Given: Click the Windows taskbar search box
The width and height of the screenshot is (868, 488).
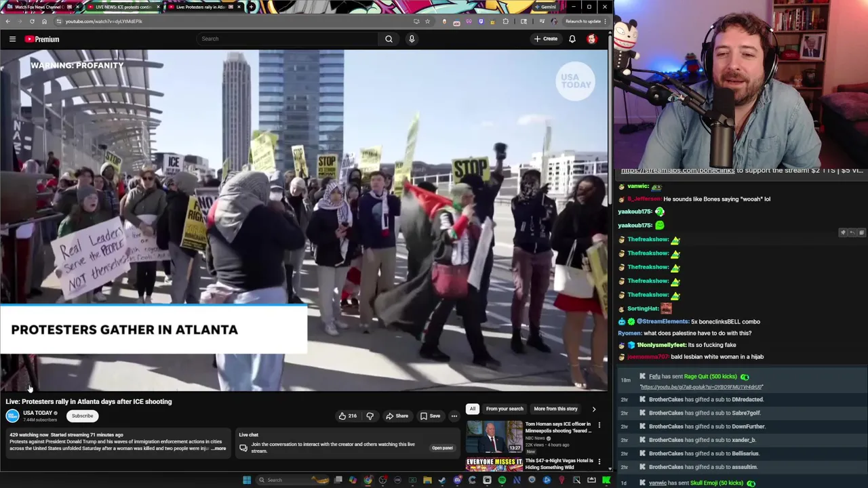Looking at the screenshot, I should click(x=292, y=480).
